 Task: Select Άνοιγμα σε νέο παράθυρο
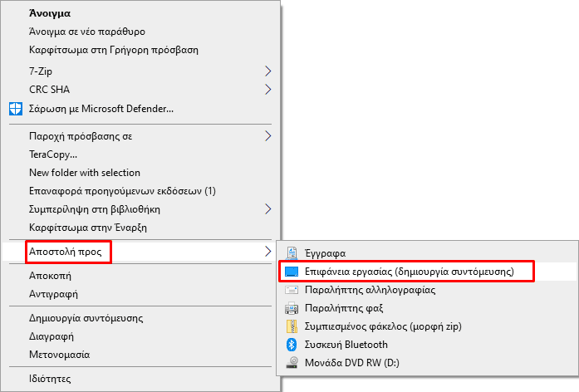point(87,32)
